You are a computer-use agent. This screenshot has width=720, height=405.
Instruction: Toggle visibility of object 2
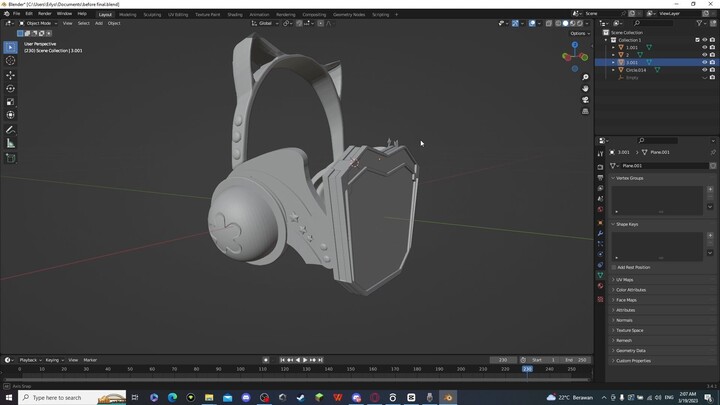point(704,55)
